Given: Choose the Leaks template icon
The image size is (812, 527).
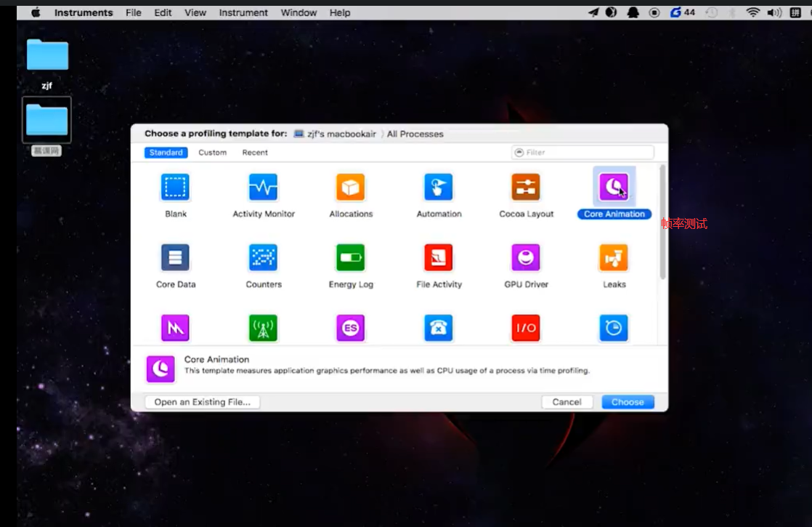Looking at the screenshot, I should (x=614, y=257).
